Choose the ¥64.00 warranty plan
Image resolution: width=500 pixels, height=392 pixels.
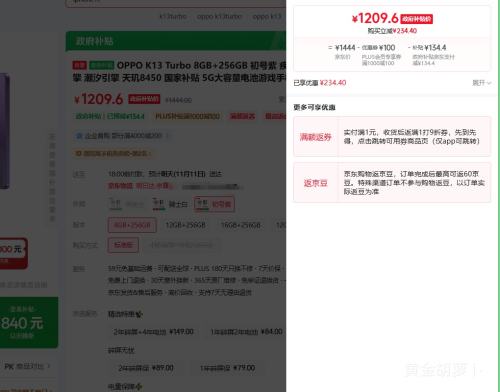coord(246,332)
